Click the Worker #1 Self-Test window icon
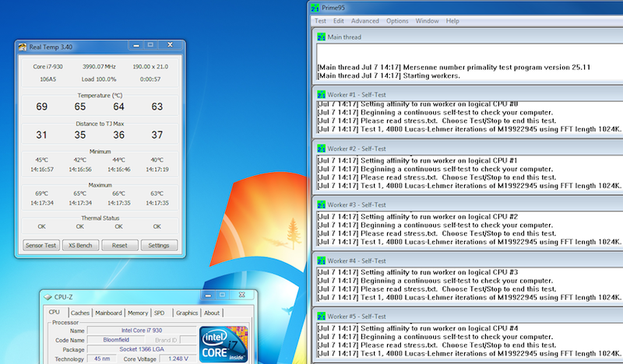The height and width of the screenshot is (364, 623). [x=321, y=94]
